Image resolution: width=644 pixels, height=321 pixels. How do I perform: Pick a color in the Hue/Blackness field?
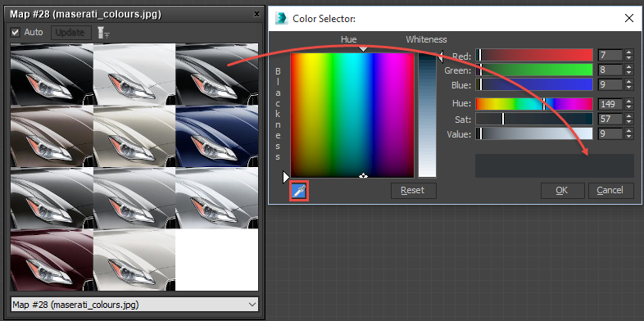tap(352, 115)
